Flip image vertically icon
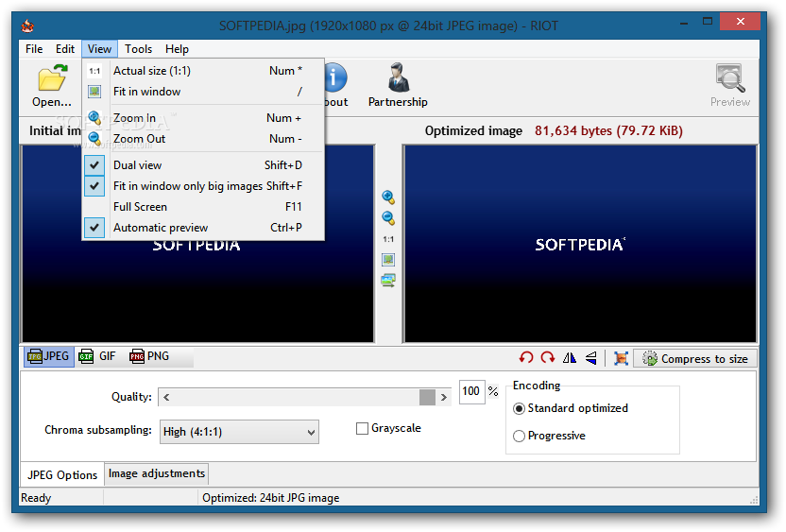786x532 pixels. click(x=591, y=358)
